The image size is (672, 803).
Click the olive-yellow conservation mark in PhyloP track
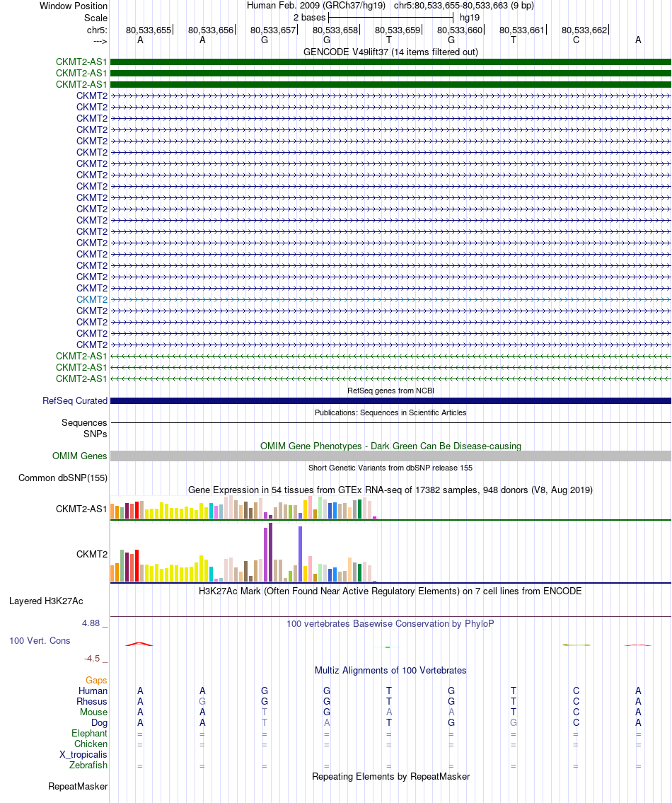(x=577, y=645)
